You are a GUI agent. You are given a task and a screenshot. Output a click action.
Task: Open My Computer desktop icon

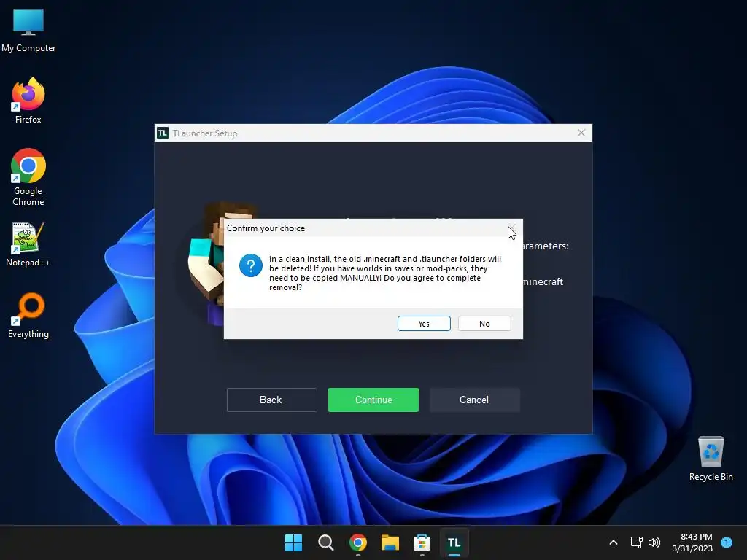28,30
